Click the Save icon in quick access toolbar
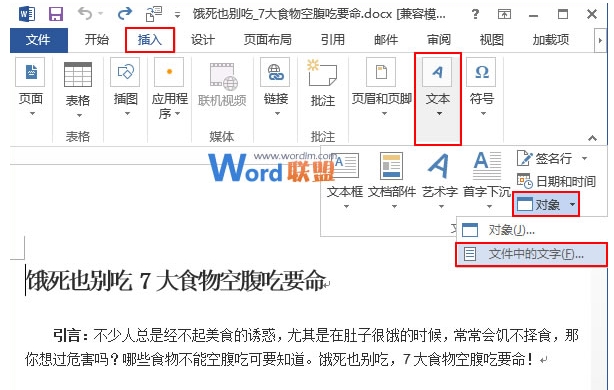This screenshot has width=614, height=390. pyautogui.click(x=56, y=14)
